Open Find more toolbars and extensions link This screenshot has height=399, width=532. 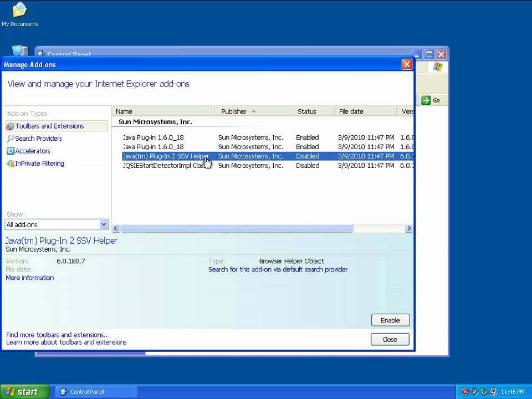point(58,335)
